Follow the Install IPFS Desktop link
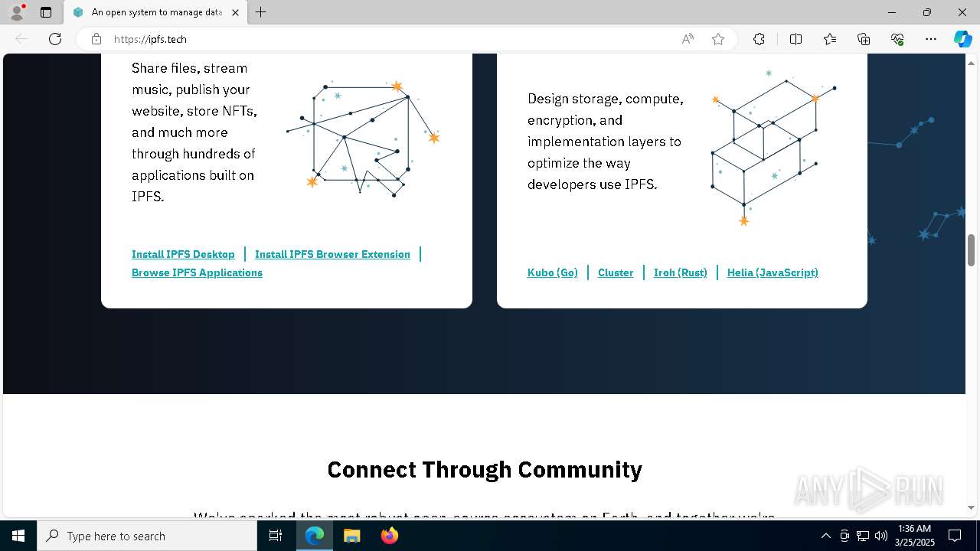This screenshot has height=551, width=980. point(183,254)
